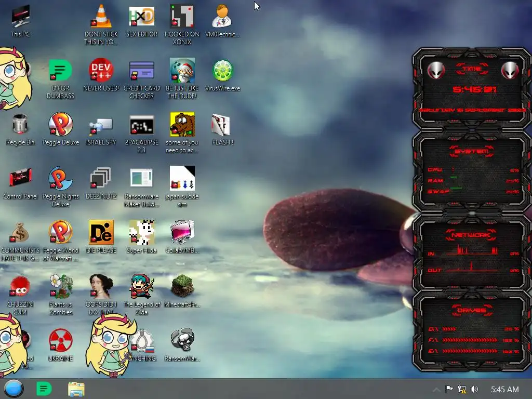Select the Peggle Deluxe icon

click(x=61, y=129)
